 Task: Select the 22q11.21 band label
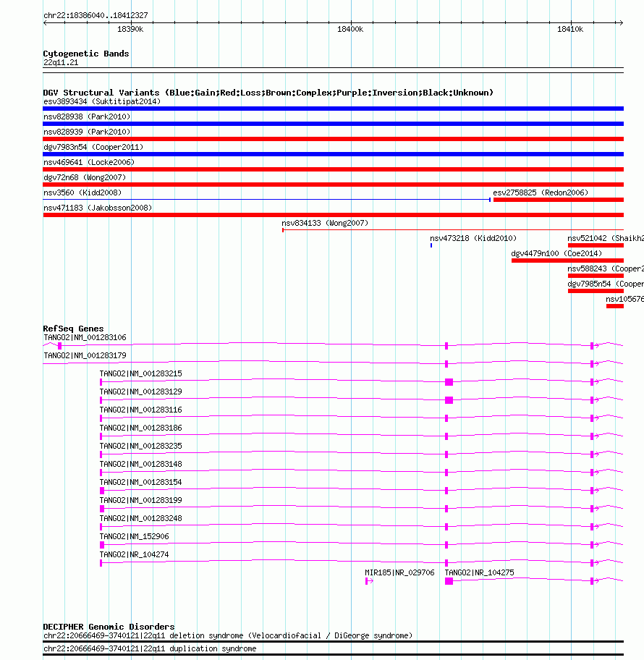pos(61,62)
